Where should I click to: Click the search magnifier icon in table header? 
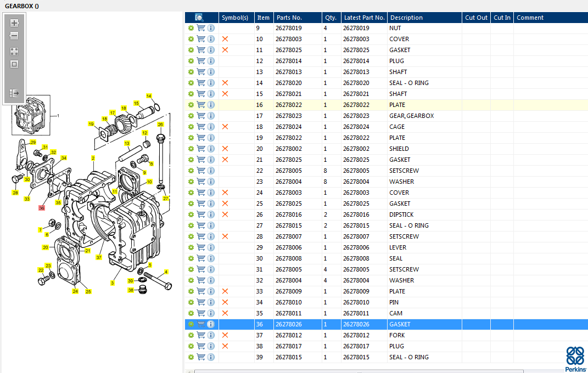click(199, 18)
